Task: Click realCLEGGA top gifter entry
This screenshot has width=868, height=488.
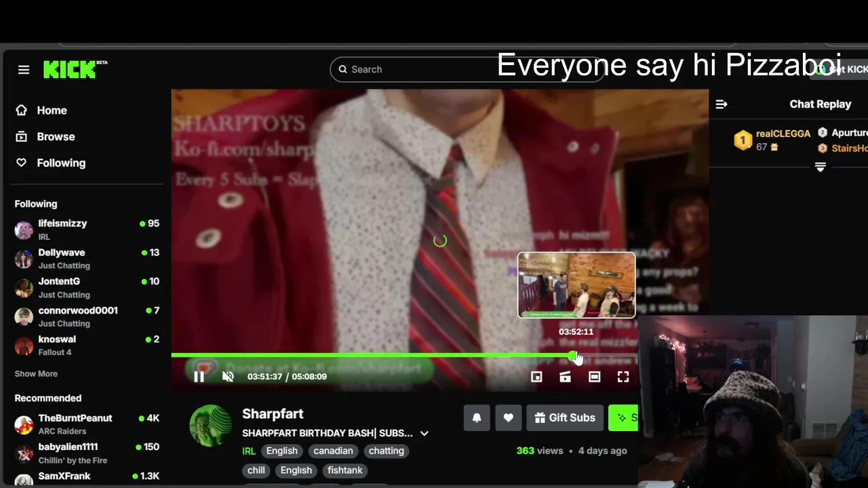Action: pos(772,140)
